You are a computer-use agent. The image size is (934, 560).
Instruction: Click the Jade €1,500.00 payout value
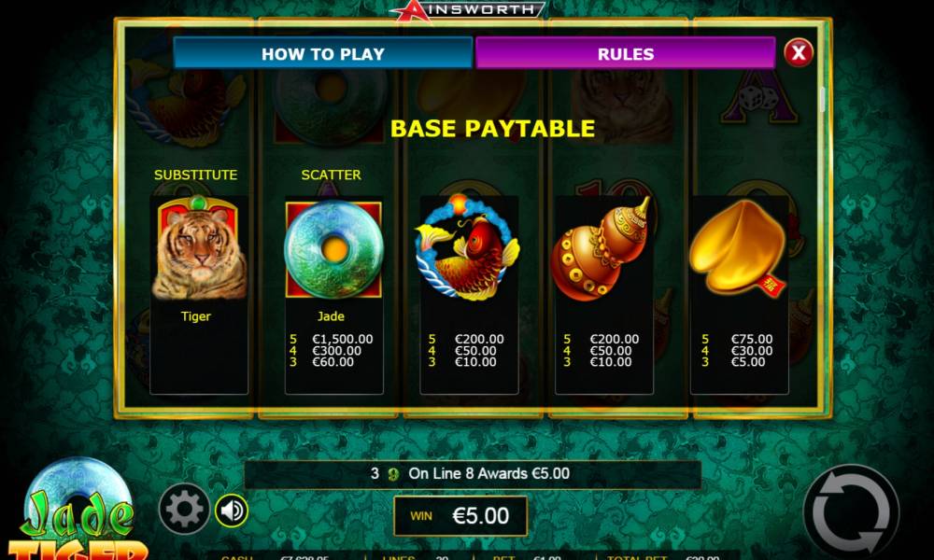[343, 339]
